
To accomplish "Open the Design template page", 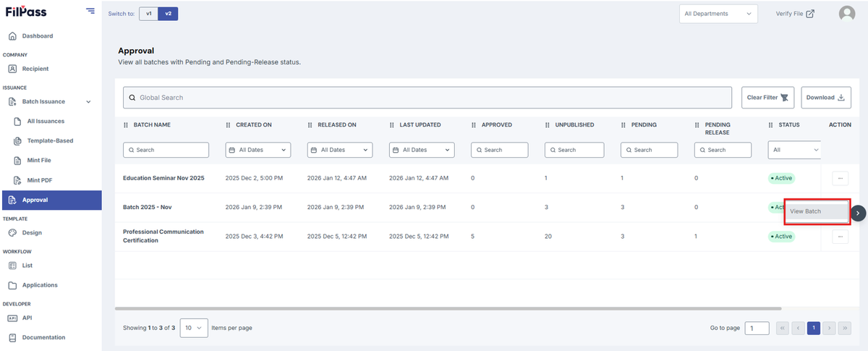I will 32,233.
